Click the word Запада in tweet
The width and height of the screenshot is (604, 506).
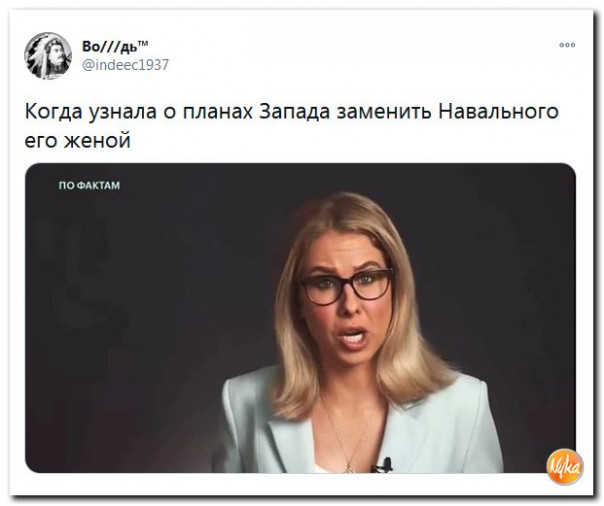tap(295, 112)
